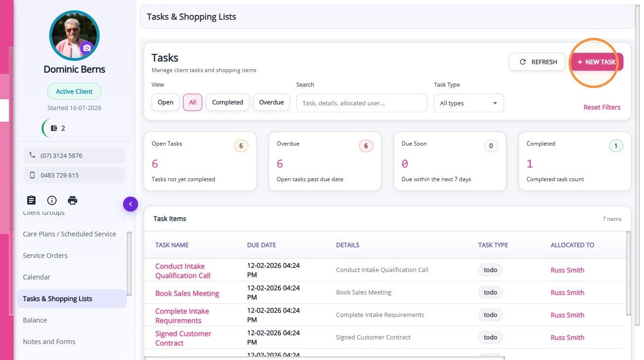The width and height of the screenshot is (644, 360).
Task: Select the Open view filter
Action: [x=165, y=103]
